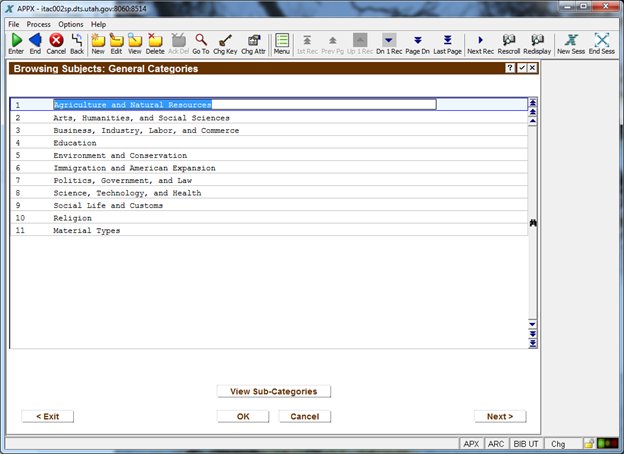Click the checkmark icon in panel title bar
Image resolution: width=624 pixels, height=454 pixels.
coord(521,68)
